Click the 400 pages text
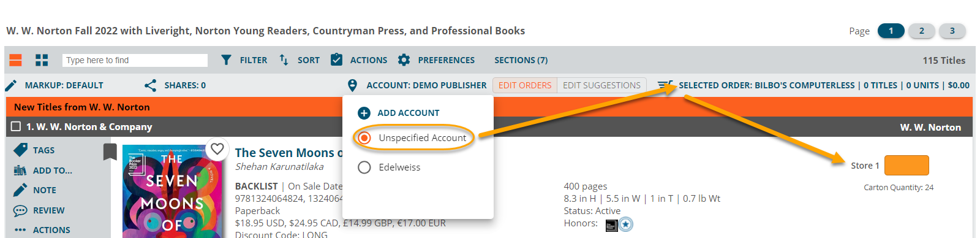This screenshot has width=980, height=238. coord(586,186)
